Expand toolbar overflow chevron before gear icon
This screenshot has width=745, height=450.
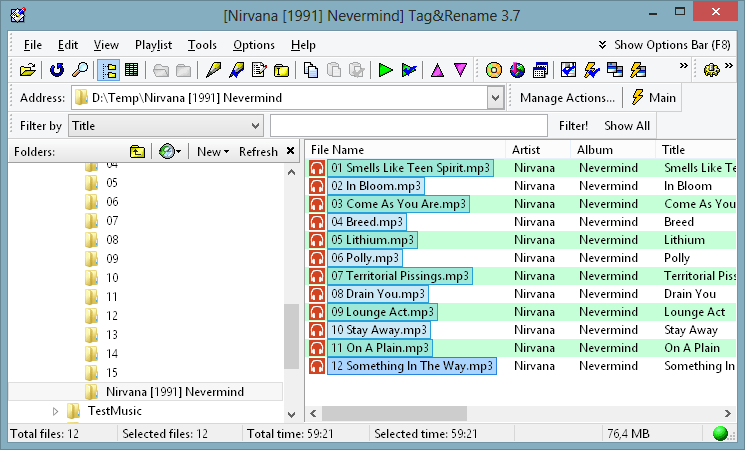684,66
